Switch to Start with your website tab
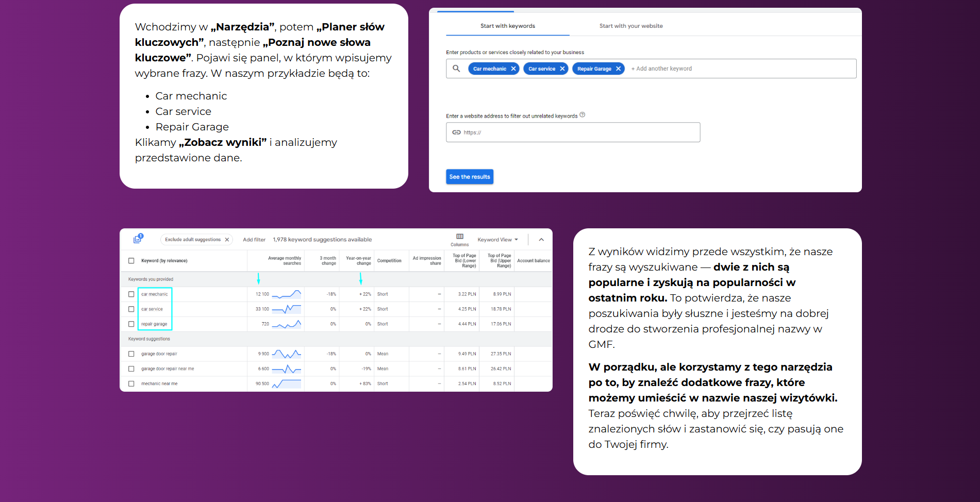This screenshot has width=980, height=502. (x=630, y=26)
